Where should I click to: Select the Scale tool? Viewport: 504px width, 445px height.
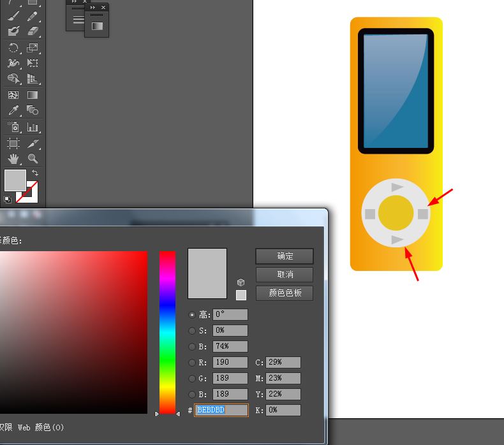pos(33,48)
